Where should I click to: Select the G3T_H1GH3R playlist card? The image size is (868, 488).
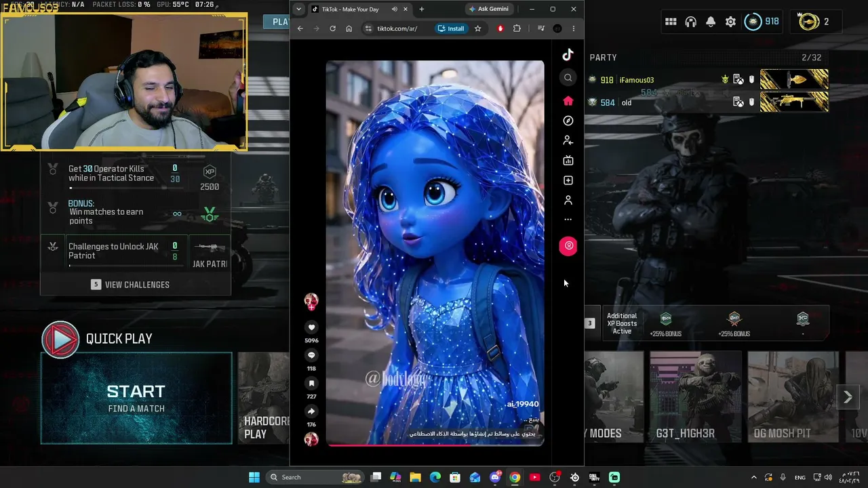point(695,397)
